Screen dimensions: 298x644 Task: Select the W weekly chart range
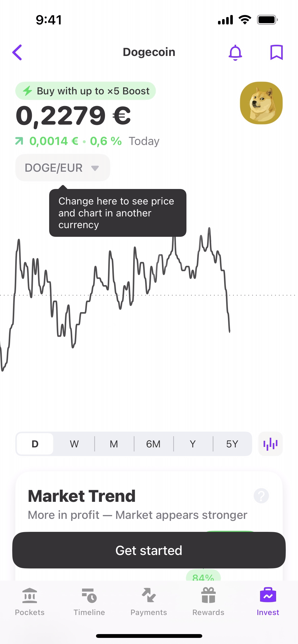click(x=74, y=444)
